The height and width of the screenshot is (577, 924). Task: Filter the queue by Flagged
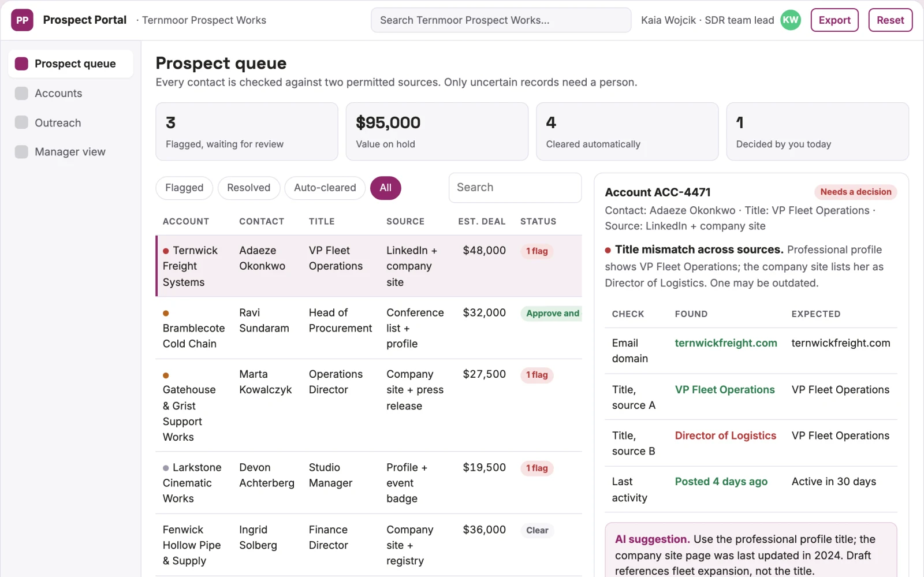point(184,188)
